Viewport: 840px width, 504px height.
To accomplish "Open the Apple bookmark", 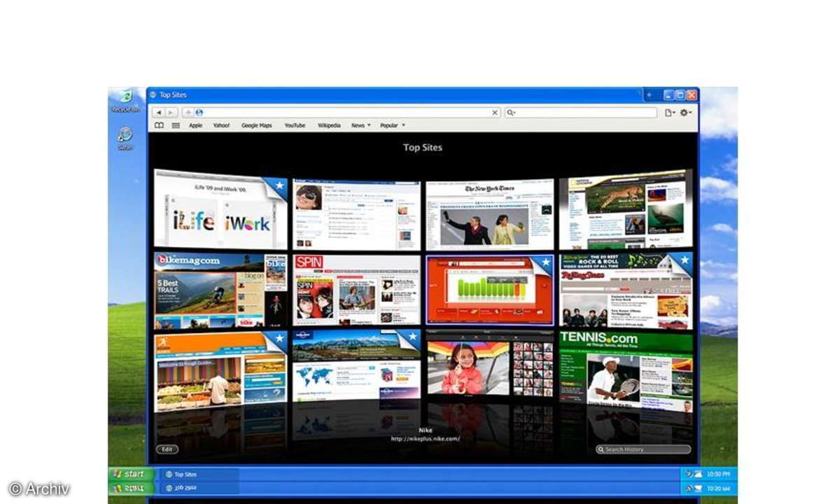I will 195,125.
